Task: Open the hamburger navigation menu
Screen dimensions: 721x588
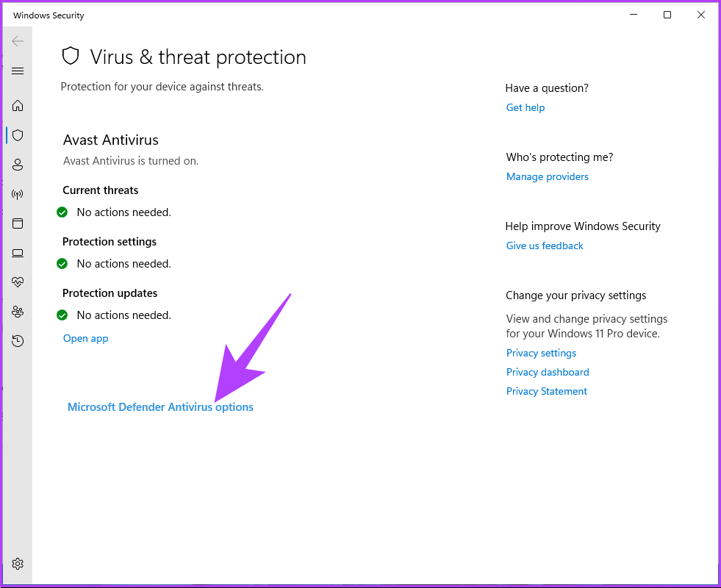Action: (18, 71)
